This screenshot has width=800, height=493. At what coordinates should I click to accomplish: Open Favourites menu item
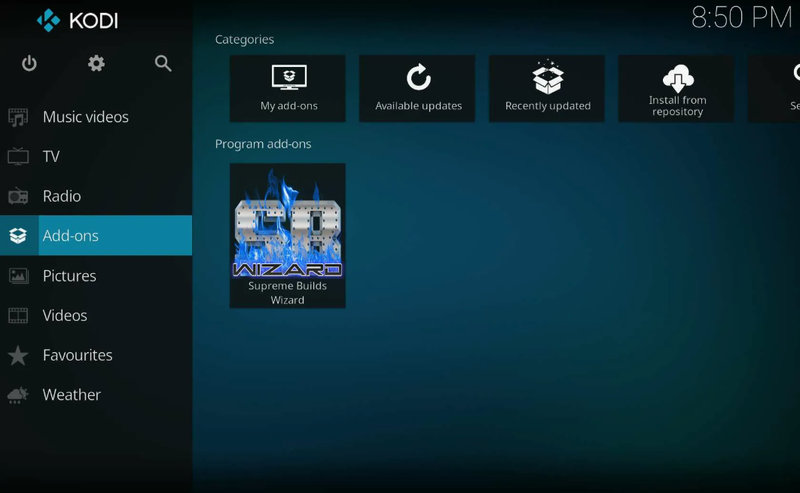click(x=96, y=355)
